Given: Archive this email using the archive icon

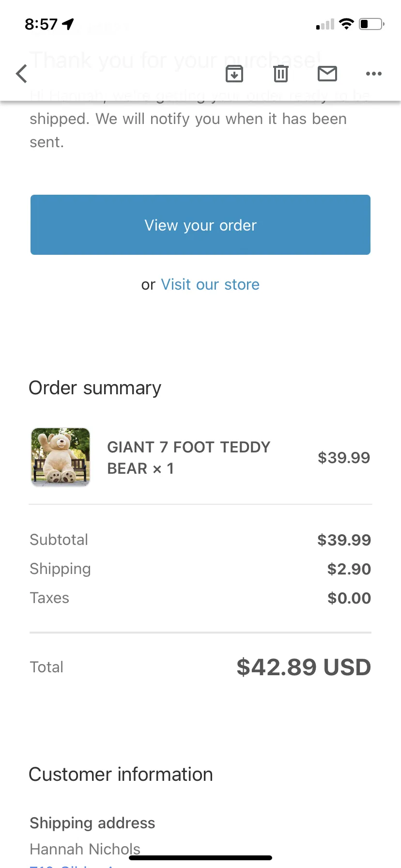Looking at the screenshot, I should pos(234,74).
